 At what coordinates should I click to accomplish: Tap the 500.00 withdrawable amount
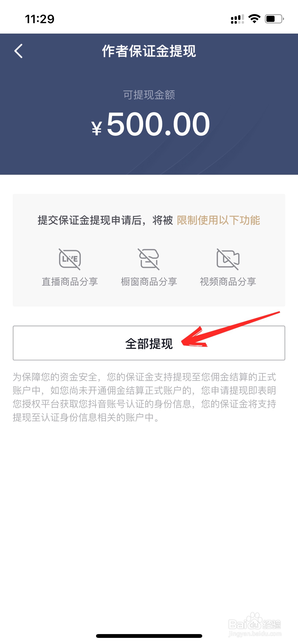coord(158,124)
